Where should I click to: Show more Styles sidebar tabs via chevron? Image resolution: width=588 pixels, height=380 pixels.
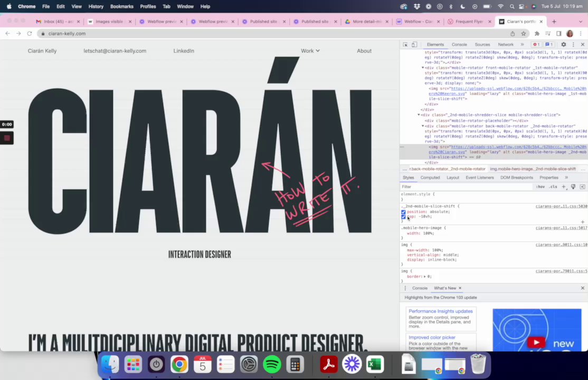point(566,177)
